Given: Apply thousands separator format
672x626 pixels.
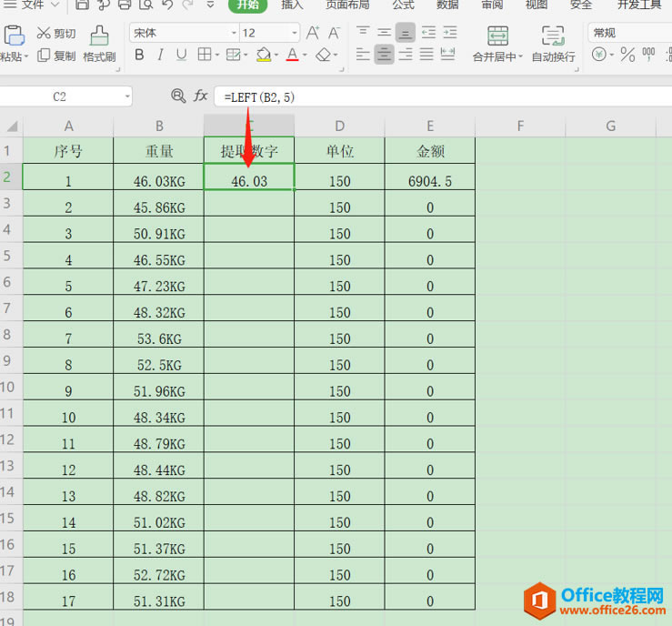Looking at the screenshot, I should coord(648,55).
